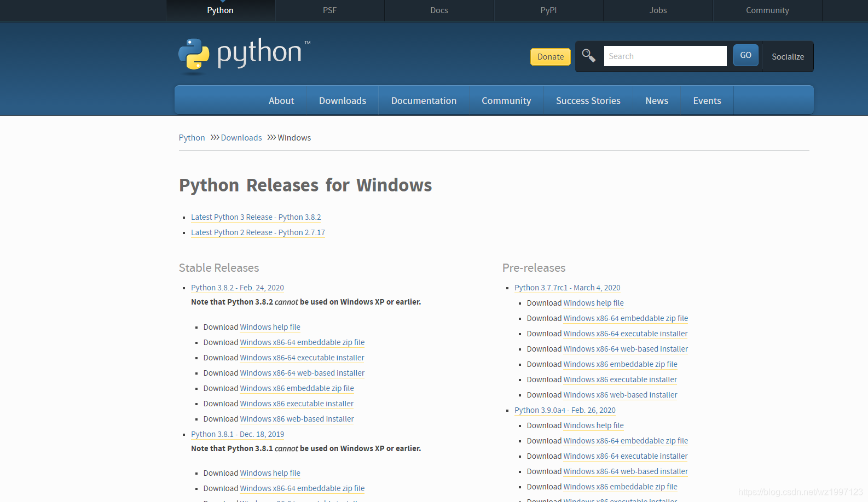
Task: Download x86 executable installer for Python 3.7.7rc1
Action: pyautogui.click(x=620, y=380)
